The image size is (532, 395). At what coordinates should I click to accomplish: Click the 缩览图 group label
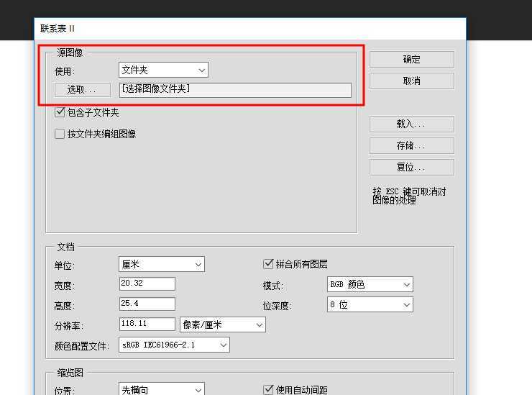70,373
